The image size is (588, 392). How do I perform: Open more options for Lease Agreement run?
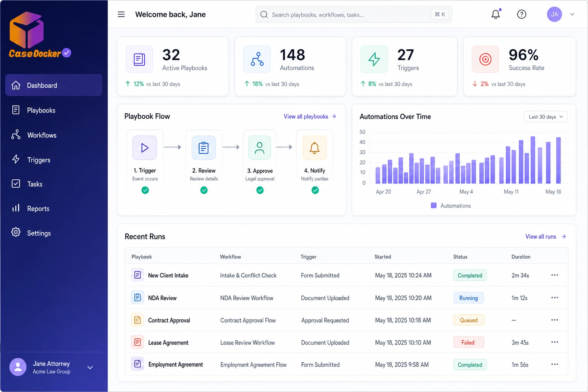click(554, 342)
